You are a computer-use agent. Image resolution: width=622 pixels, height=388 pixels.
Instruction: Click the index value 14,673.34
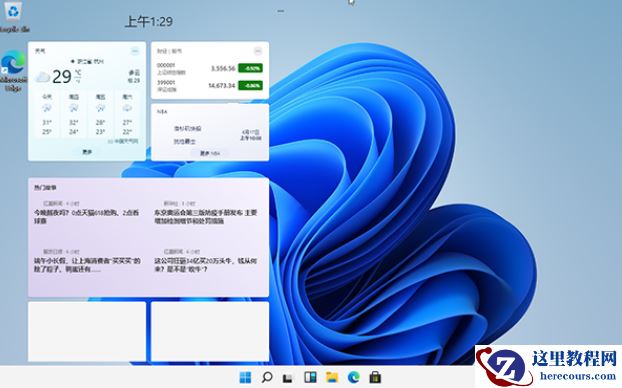pos(221,86)
